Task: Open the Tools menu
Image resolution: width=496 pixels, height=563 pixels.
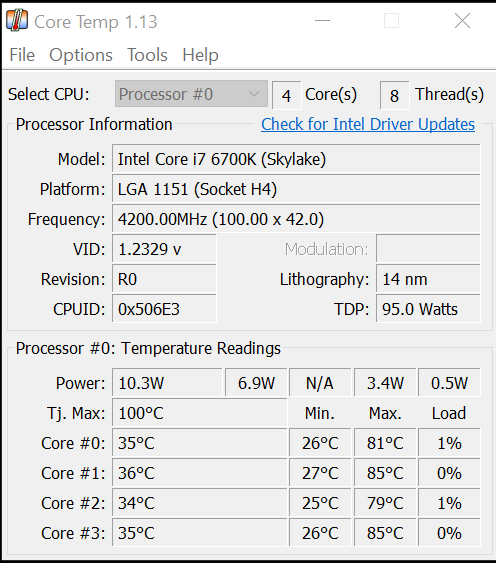Action: [x=147, y=55]
